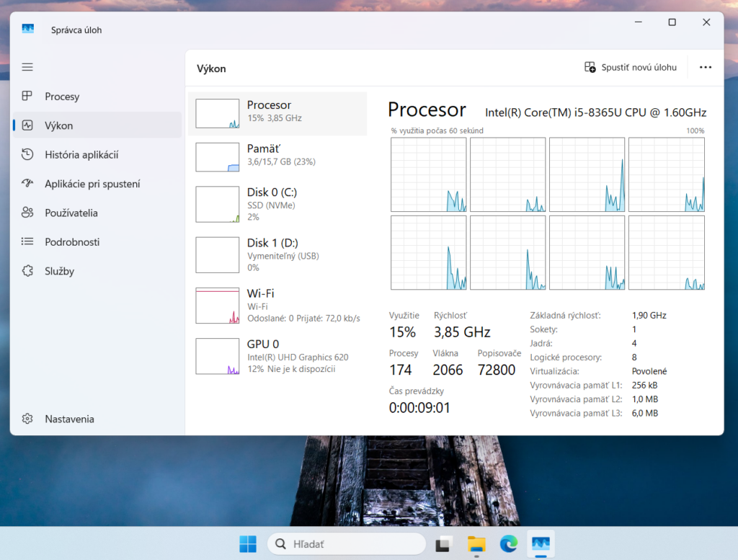Image resolution: width=738 pixels, height=560 pixels.
Task: Click the Nastavenia gear icon
Action: click(x=27, y=418)
